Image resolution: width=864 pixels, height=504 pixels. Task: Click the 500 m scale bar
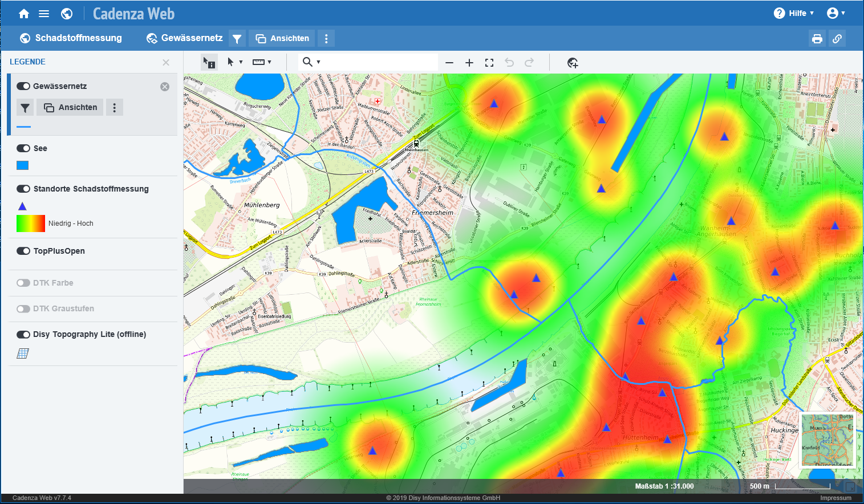click(x=790, y=486)
